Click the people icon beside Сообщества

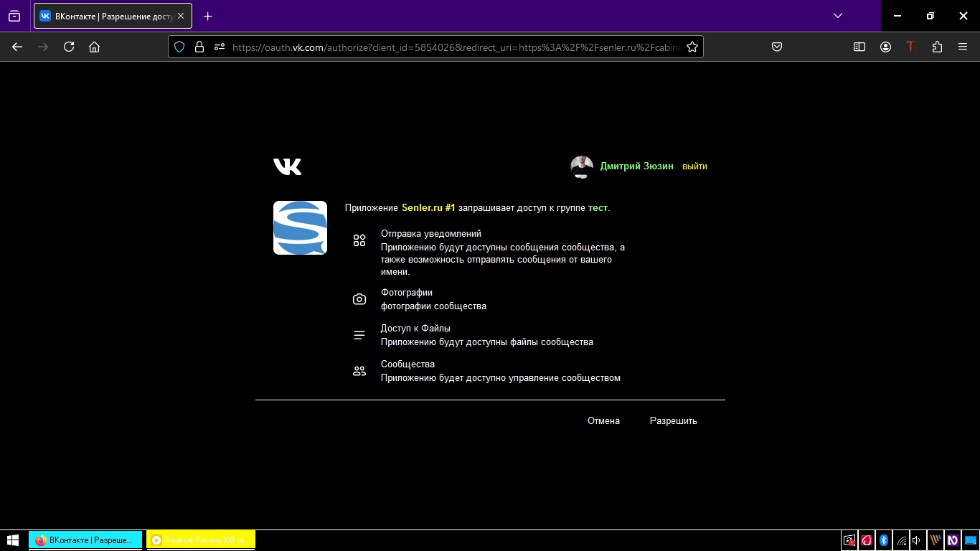(359, 371)
